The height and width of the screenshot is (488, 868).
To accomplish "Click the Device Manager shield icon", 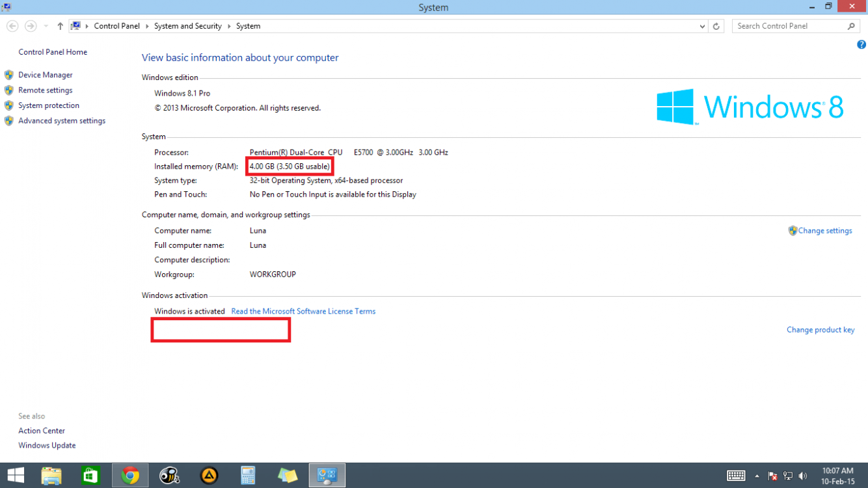I will coord(9,75).
